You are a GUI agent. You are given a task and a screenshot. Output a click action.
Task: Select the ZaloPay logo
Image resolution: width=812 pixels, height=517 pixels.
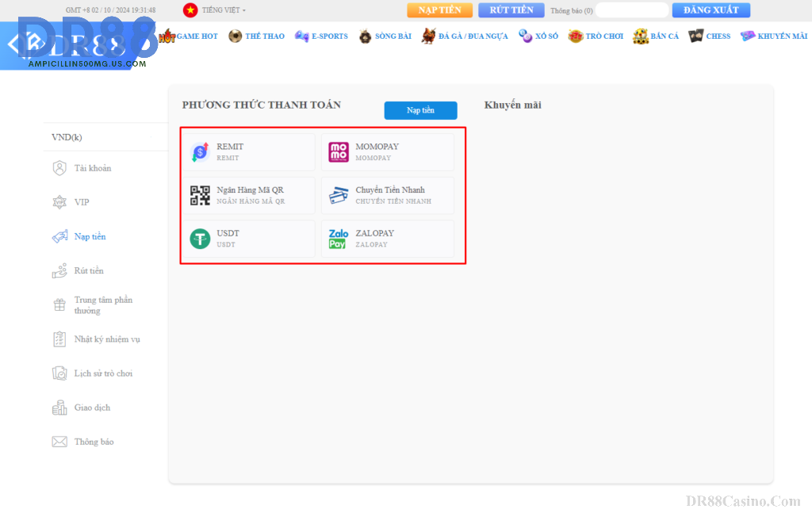(339, 239)
